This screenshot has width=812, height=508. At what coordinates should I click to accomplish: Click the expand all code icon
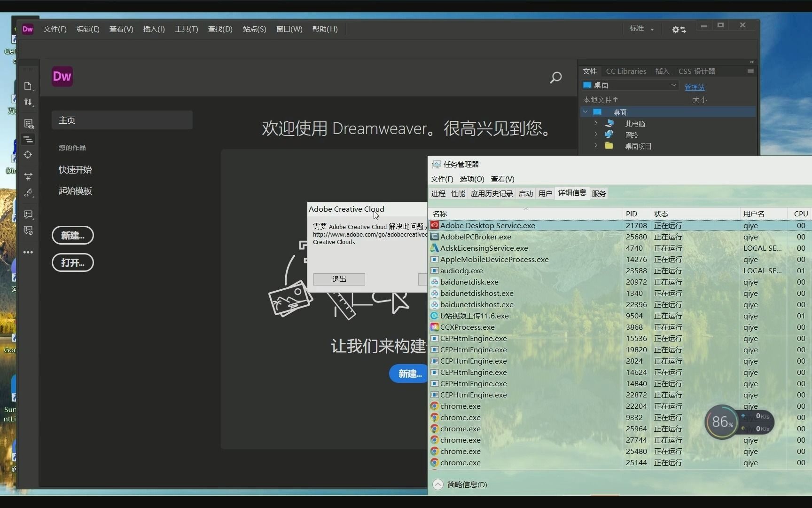[28, 176]
